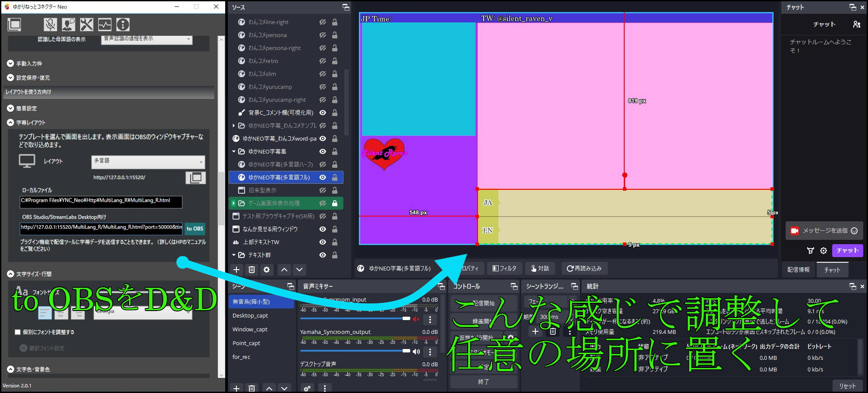
Task: Open フィルタ for selected source
Action: click(x=504, y=268)
